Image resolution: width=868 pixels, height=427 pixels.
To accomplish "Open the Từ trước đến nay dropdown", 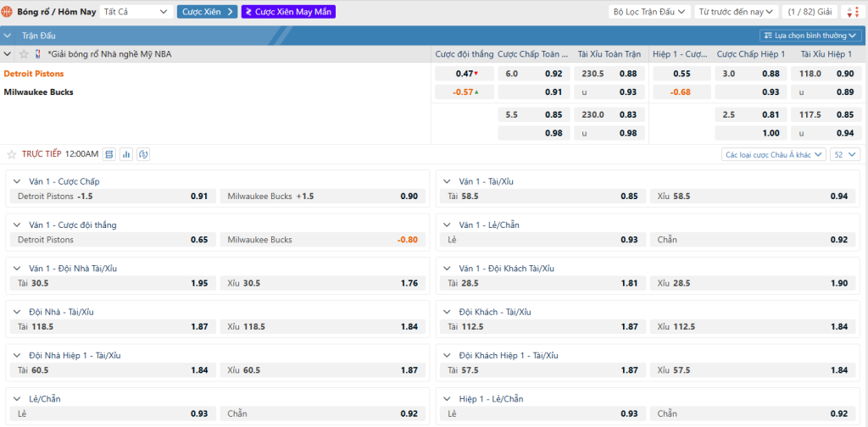I will (736, 12).
